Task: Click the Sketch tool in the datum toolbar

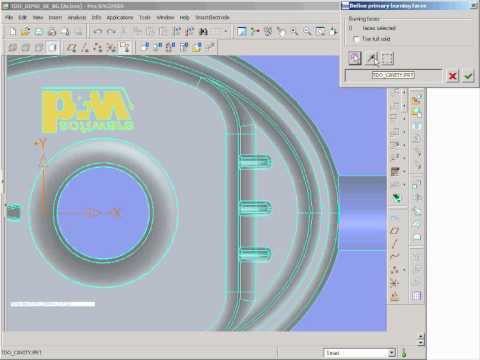Action: coord(394,218)
